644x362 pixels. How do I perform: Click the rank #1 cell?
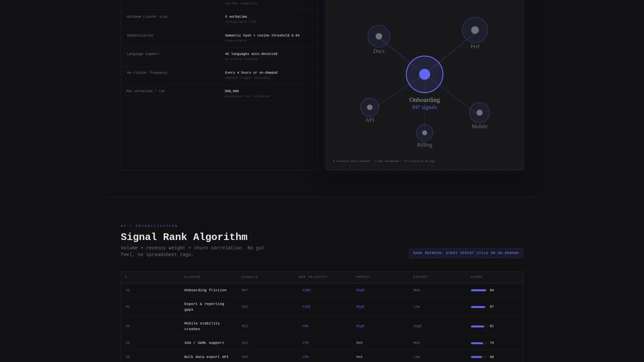[128, 290]
